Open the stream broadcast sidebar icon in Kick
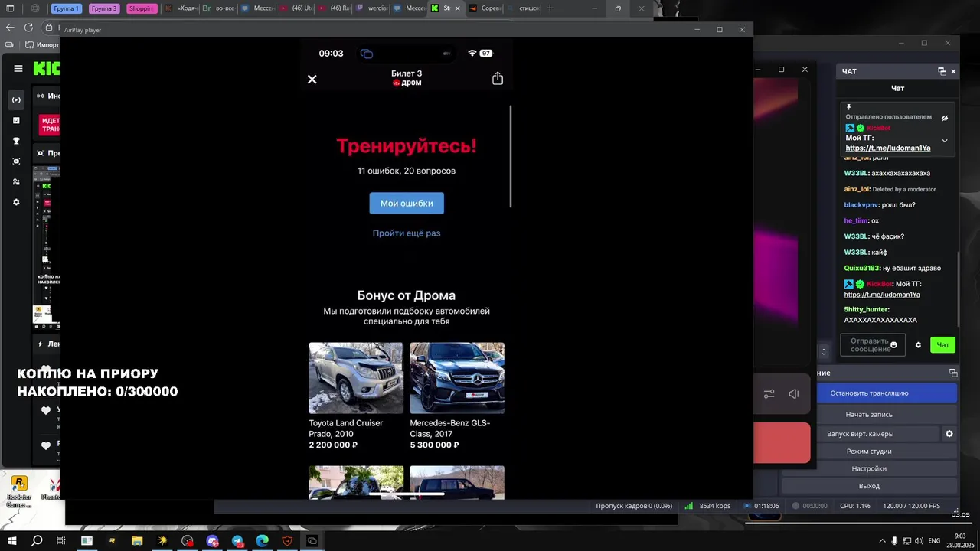Viewport: 980px width, 551px height. (16, 100)
